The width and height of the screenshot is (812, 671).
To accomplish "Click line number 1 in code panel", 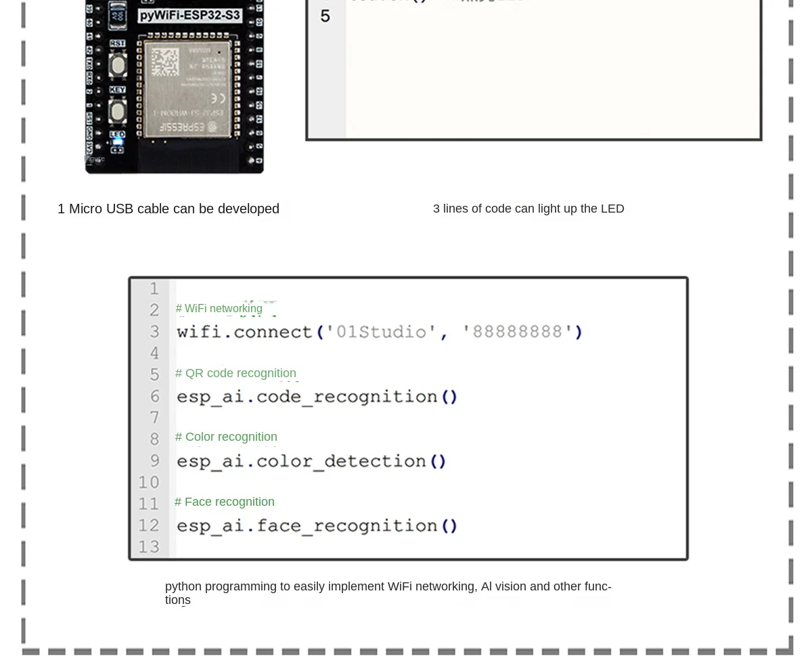I will 154,288.
